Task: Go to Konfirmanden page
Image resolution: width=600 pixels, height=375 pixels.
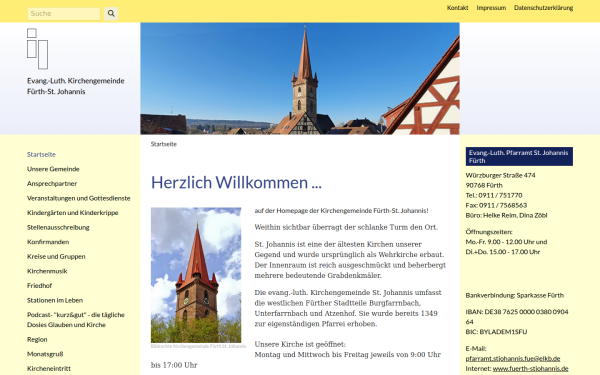Action: tap(48, 242)
